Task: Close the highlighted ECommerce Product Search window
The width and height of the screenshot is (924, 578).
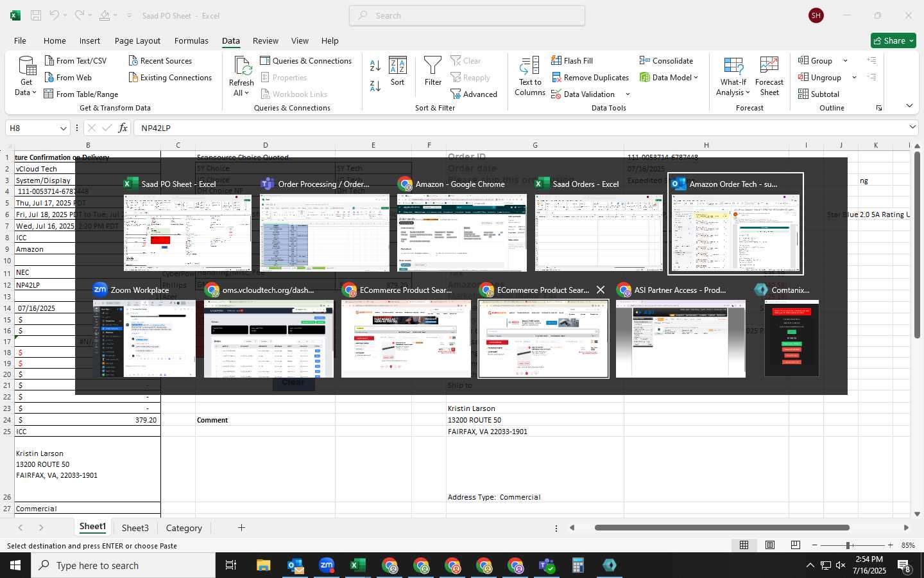Action: coord(601,290)
